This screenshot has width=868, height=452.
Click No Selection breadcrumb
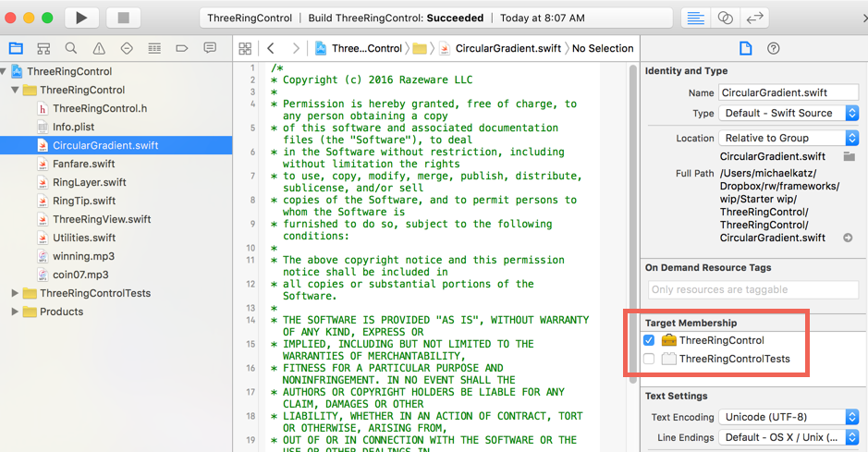603,49
